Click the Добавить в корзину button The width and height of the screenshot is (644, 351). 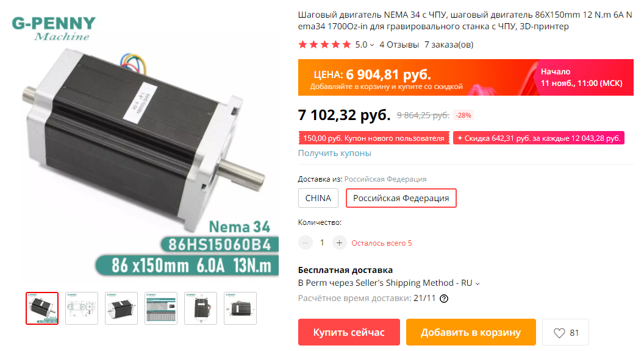click(471, 332)
